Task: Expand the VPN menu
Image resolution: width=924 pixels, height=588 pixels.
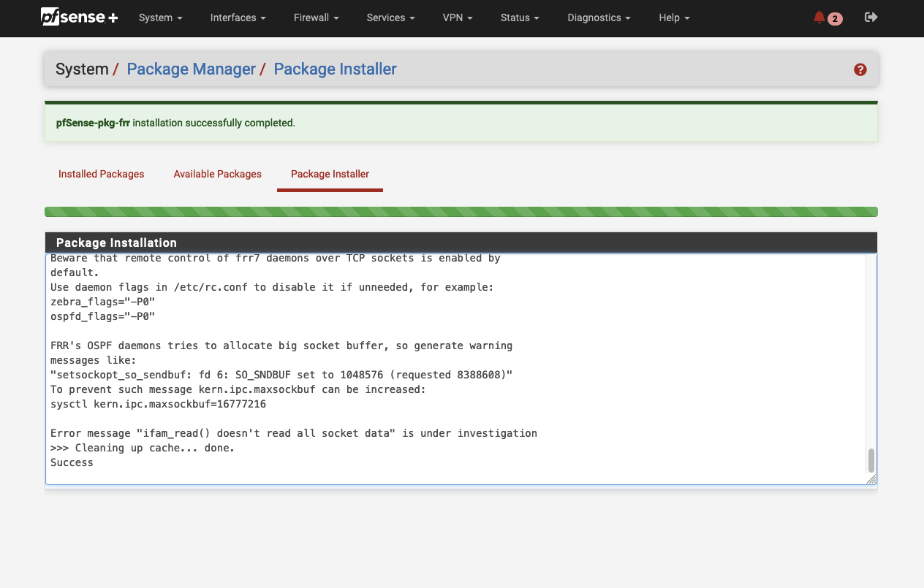Action: pos(458,18)
